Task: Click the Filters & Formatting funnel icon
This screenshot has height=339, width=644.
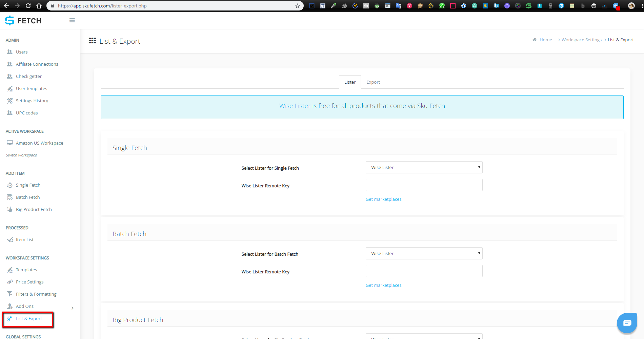Action: (x=10, y=294)
